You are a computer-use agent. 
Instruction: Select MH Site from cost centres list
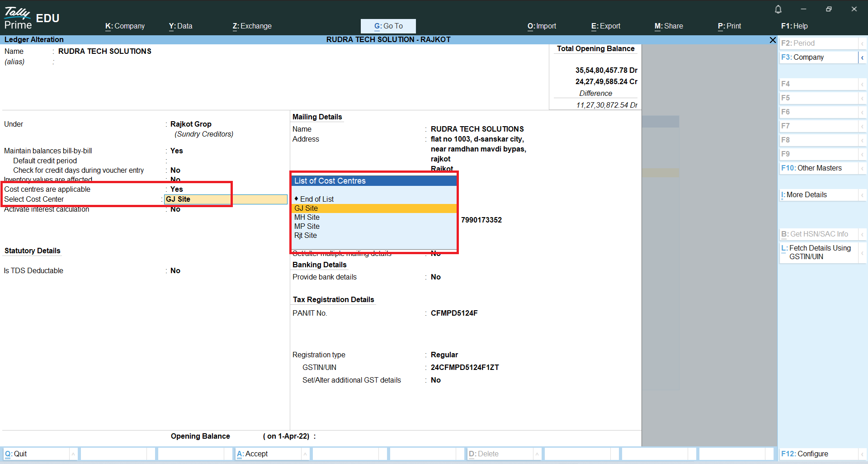307,217
